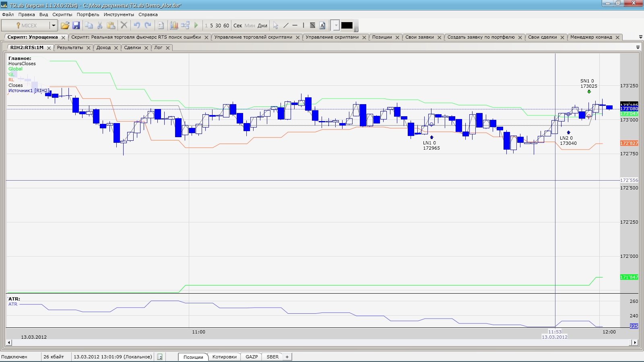Open the Справка menu
This screenshot has height=362, width=644.
[x=148, y=14]
